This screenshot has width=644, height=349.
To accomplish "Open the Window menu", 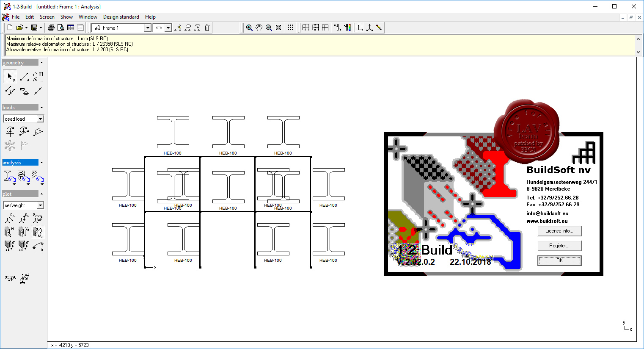I will pos(88,17).
